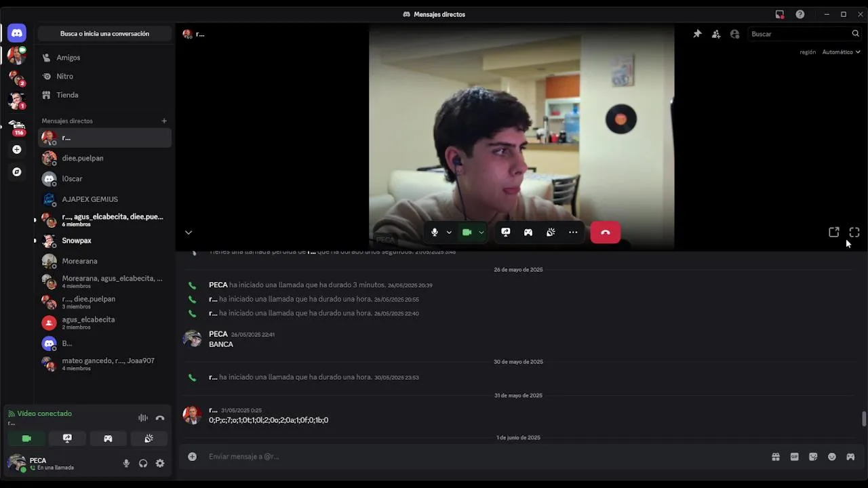Open Snowpax conversation
The height and width of the screenshot is (488, 868).
[104, 241]
